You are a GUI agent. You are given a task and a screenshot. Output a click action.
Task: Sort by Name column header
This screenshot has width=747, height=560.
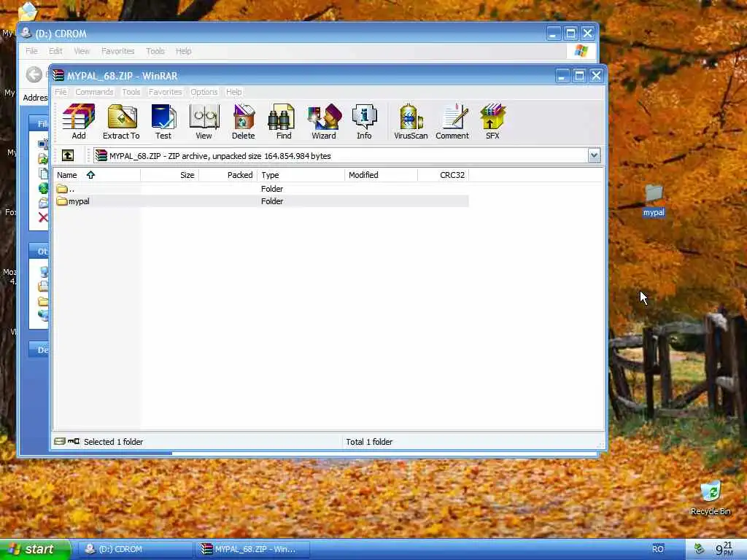click(97, 175)
